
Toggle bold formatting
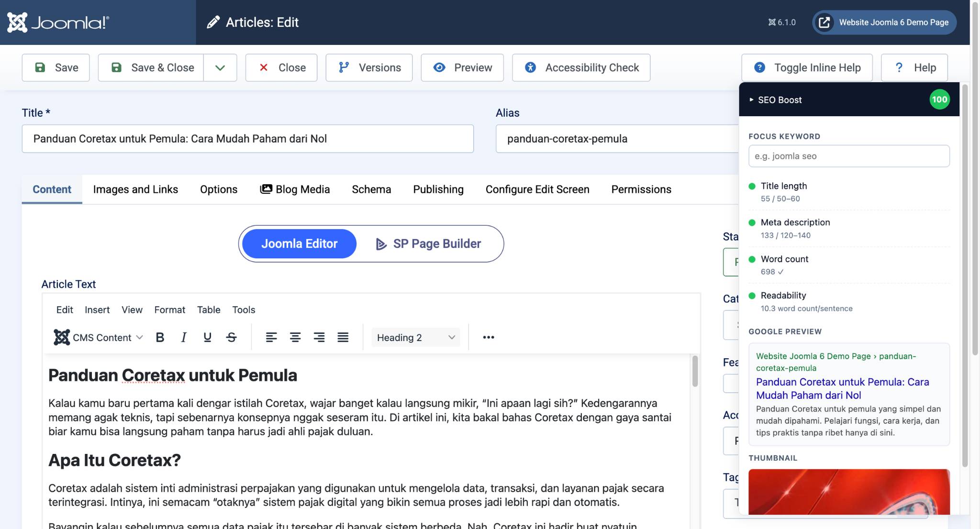(x=160, y=338)
